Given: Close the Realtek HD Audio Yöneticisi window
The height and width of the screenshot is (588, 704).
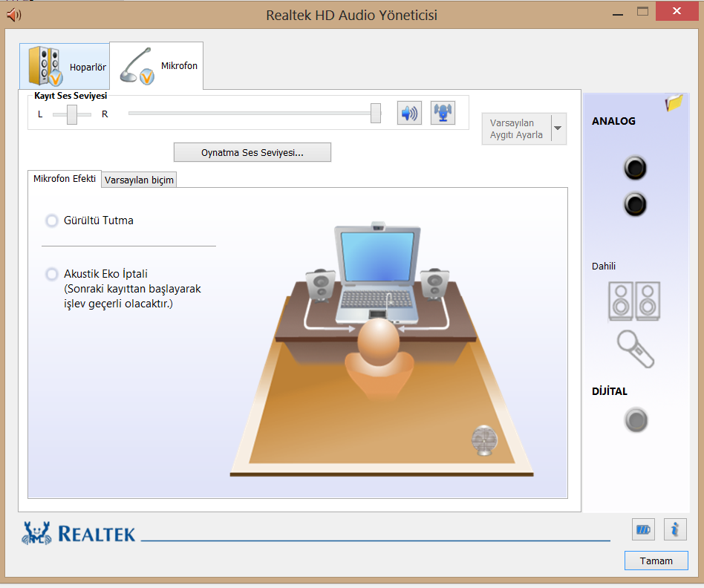Looking at the screenshot, I should (677, 11).
